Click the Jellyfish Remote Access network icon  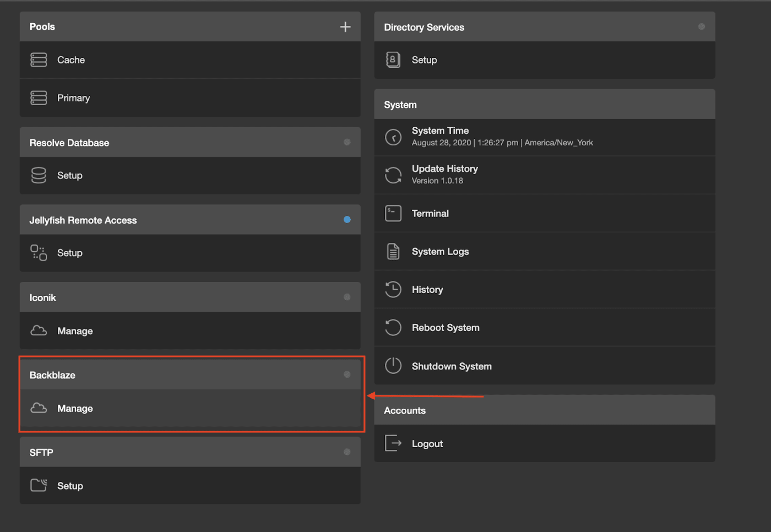(x=38, y=253)
